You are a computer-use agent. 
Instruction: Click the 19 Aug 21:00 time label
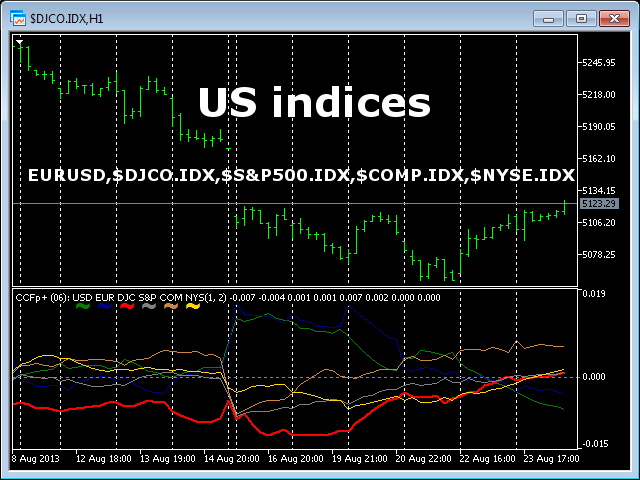point(360,459)
